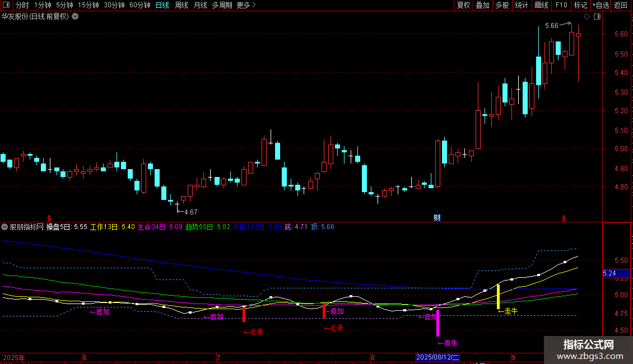Image resolution: width=633 pixels, height=364 pixels.
Task: Click the magenta 追涨 signal label
Action: pyautogui.click(x=448, y=343)
